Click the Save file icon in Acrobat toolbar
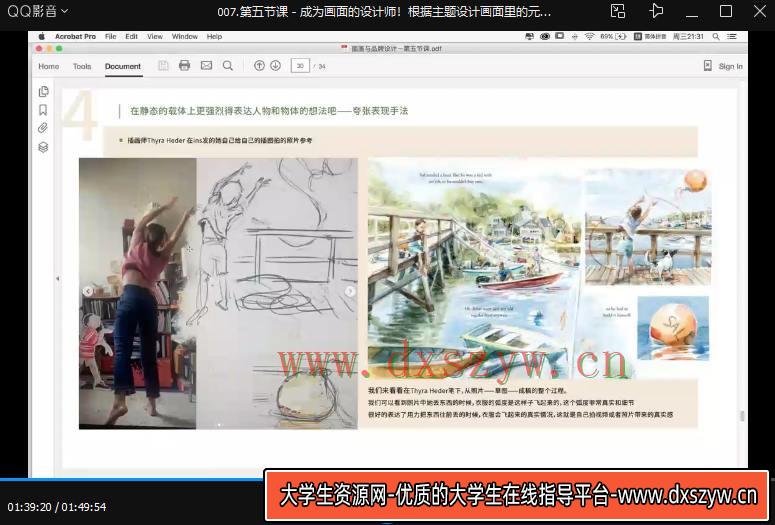Image resolution: width=775 pixels, height=525 pixels. coord(163,66)
